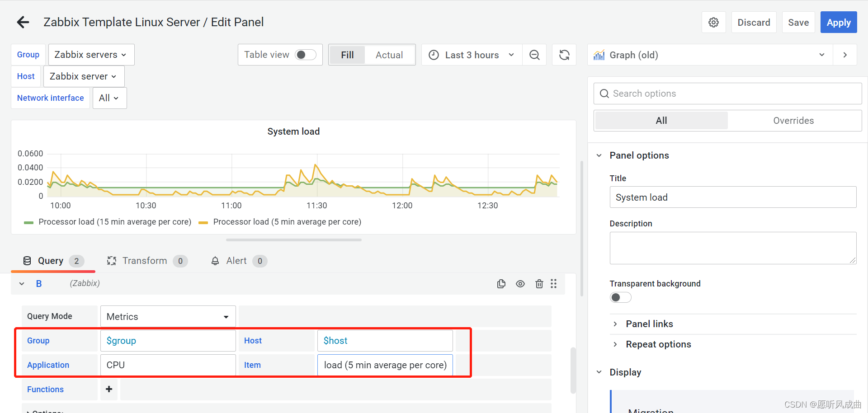Click the zoom out time range icon
The image size is (868, 413).
534,55
